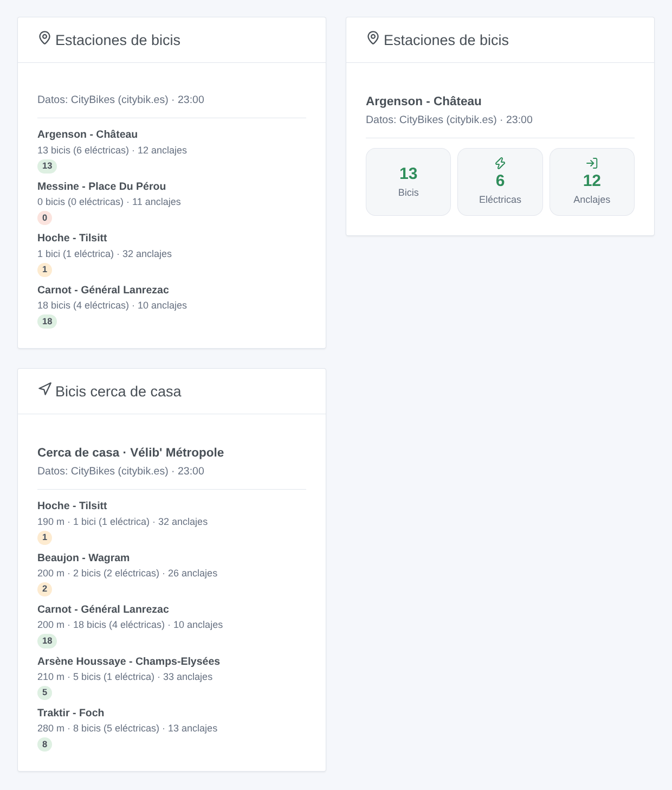672x790 pixels.
Task: Click Carnot - Général Lanrezac in the Cerca de casa list
Action: 103,609
